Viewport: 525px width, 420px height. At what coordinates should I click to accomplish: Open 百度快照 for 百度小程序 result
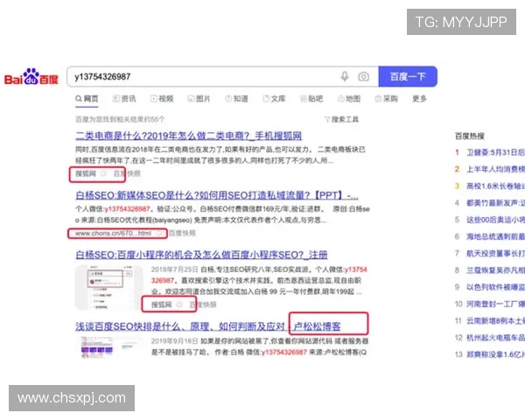point(203,304)
